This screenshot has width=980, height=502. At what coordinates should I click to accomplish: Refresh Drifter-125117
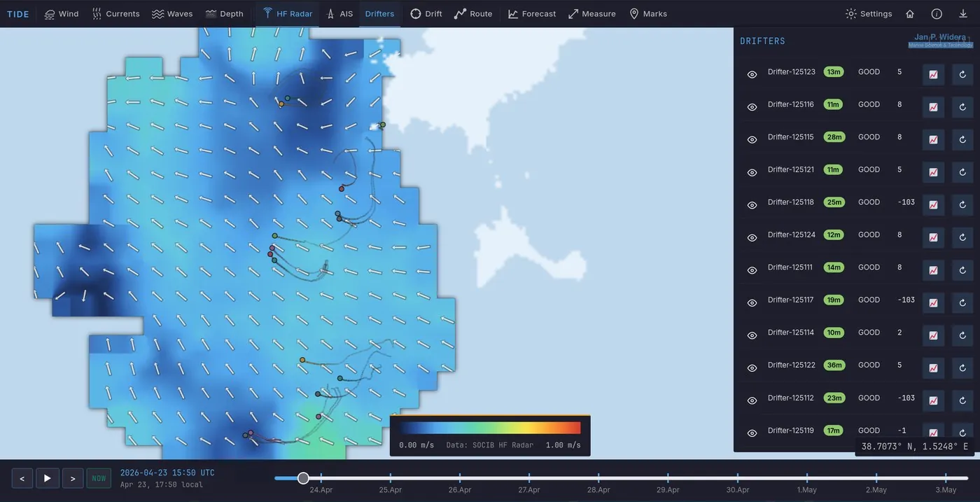[x=962, y=302]
